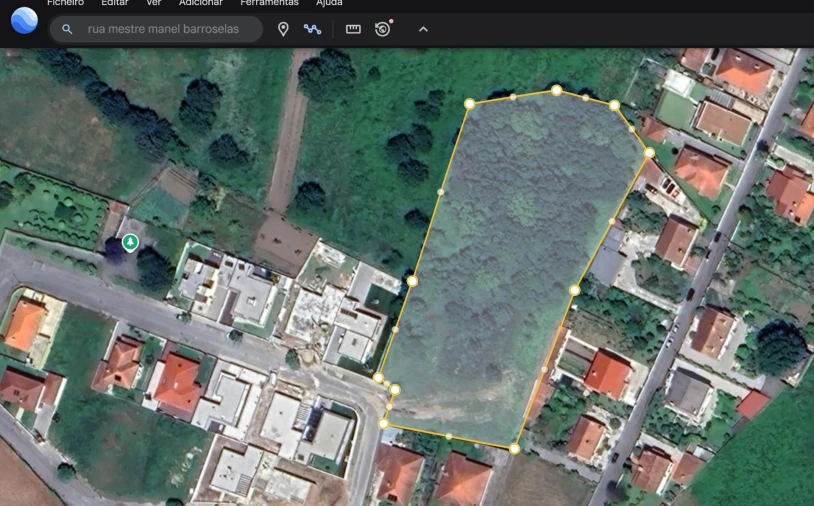Select the polygon's top-left corner vertex
This screenshot has width=814, height=506.
[469, 104]
